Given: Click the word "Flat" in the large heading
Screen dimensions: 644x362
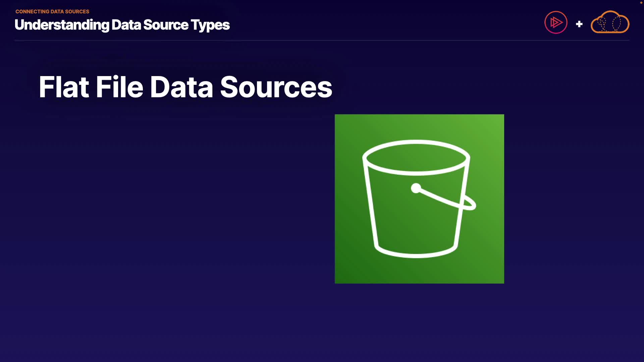Looking at the screenshot, I should 64,87.
